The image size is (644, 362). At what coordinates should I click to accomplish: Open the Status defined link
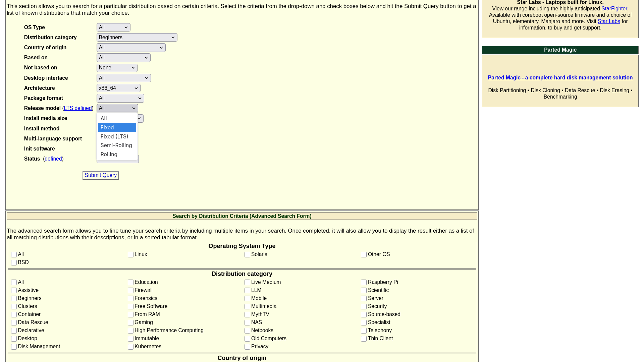point(53,159)
